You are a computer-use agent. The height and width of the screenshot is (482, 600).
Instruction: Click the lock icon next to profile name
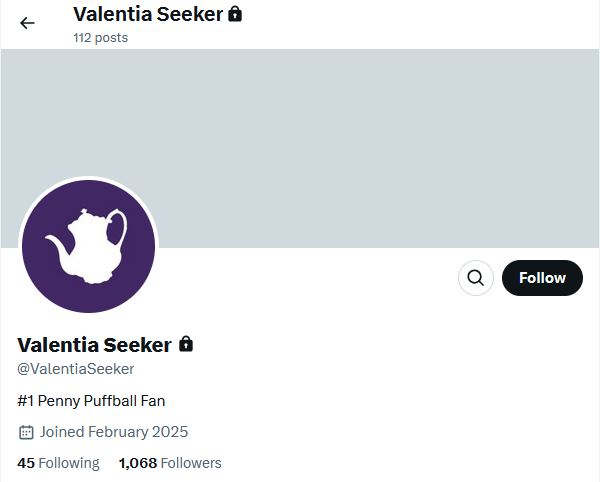click(186, 344)
